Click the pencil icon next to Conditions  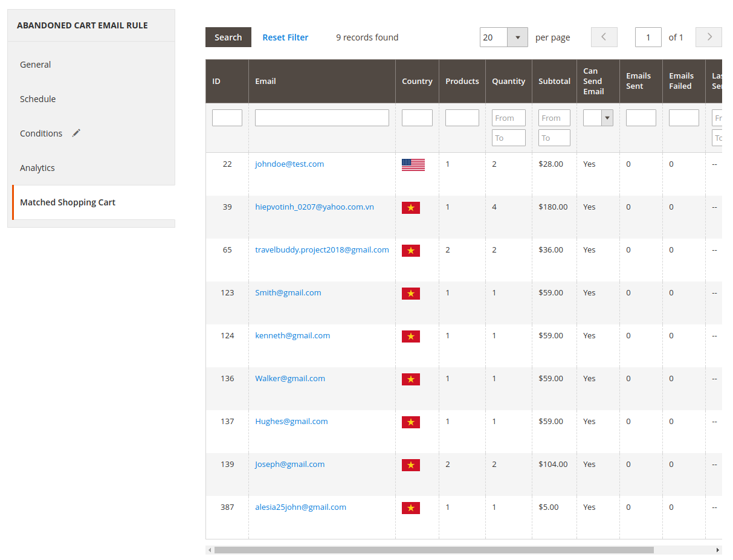pyautogui.click(x=76, y=134)
